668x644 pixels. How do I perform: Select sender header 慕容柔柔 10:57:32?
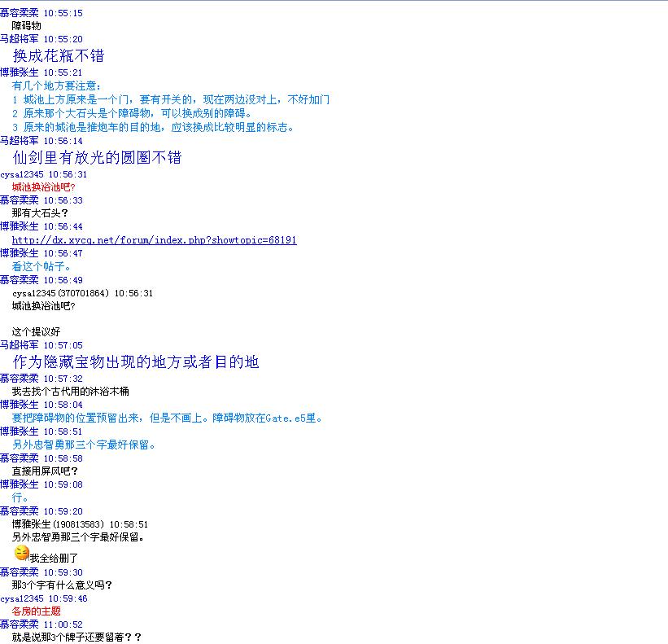(x=41, y=379)
